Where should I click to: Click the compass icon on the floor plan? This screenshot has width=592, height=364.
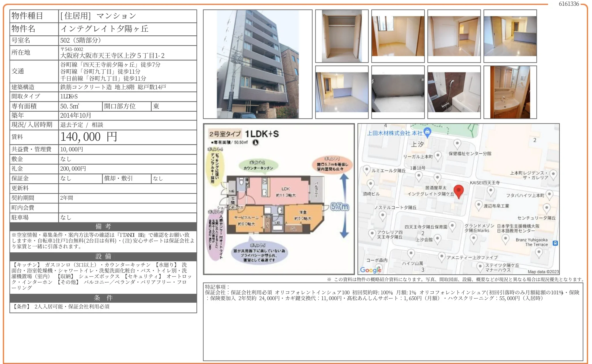click(255, 142)
